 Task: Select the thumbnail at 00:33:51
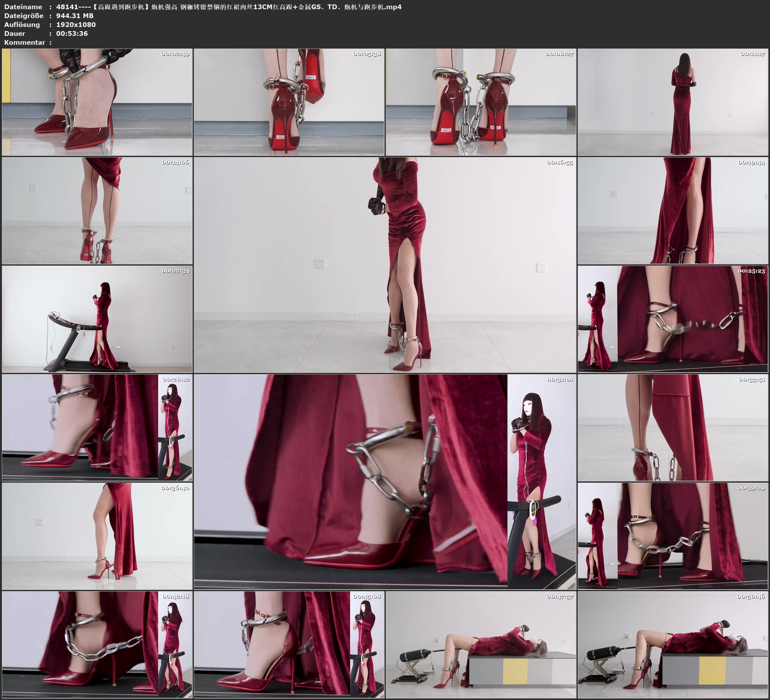click(x=673, y=427)
